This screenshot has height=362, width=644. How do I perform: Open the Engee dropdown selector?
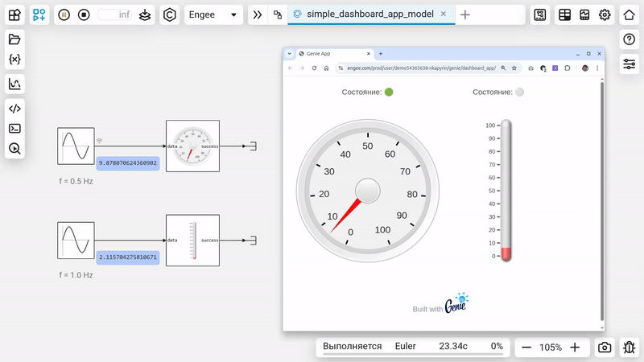213,14
